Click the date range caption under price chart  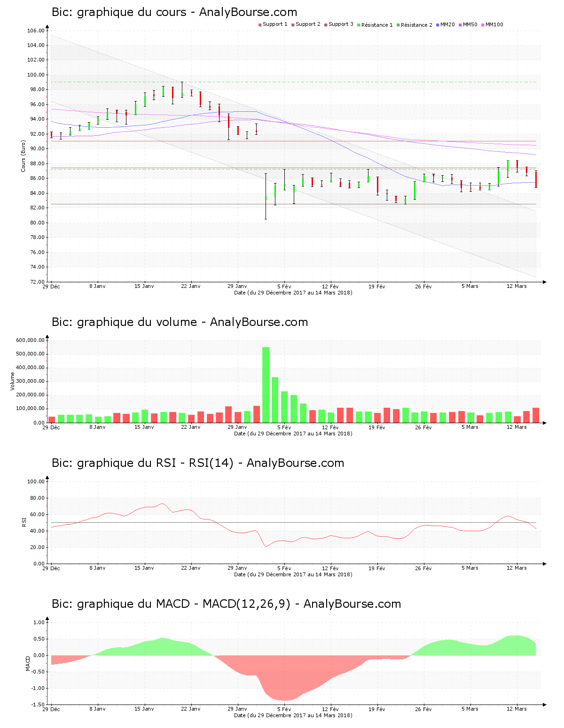click(x=293, y=293)
